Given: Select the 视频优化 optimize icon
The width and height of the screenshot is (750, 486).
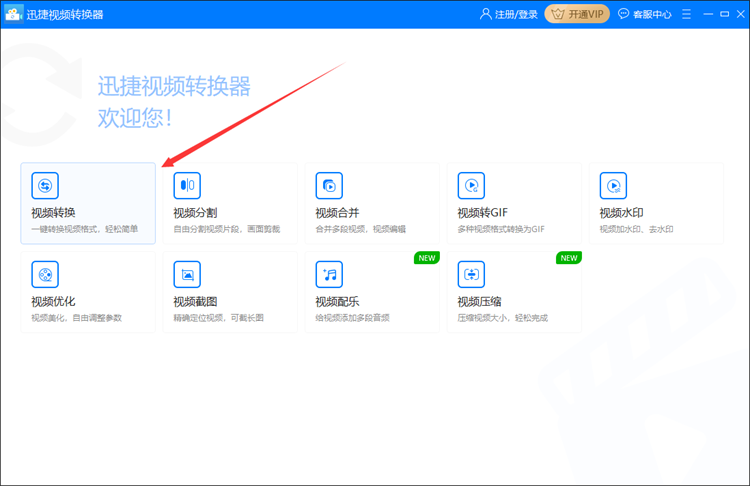Looking at the screenshot, I should (45, 274).
